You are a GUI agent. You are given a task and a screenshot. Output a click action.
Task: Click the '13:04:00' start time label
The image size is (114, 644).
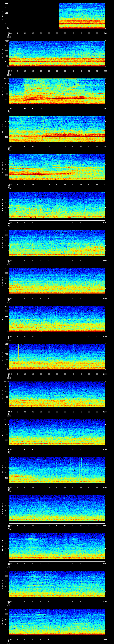[x=9, y=33]
